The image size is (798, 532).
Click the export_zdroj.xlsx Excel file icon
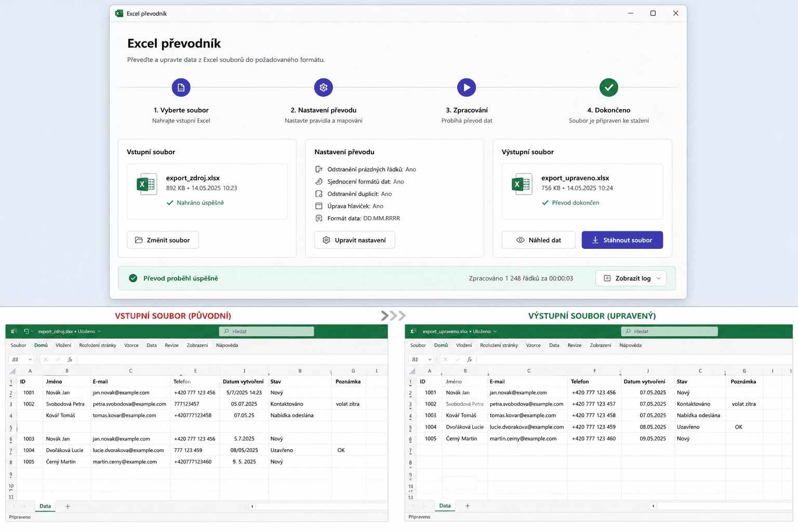(147, 184)
